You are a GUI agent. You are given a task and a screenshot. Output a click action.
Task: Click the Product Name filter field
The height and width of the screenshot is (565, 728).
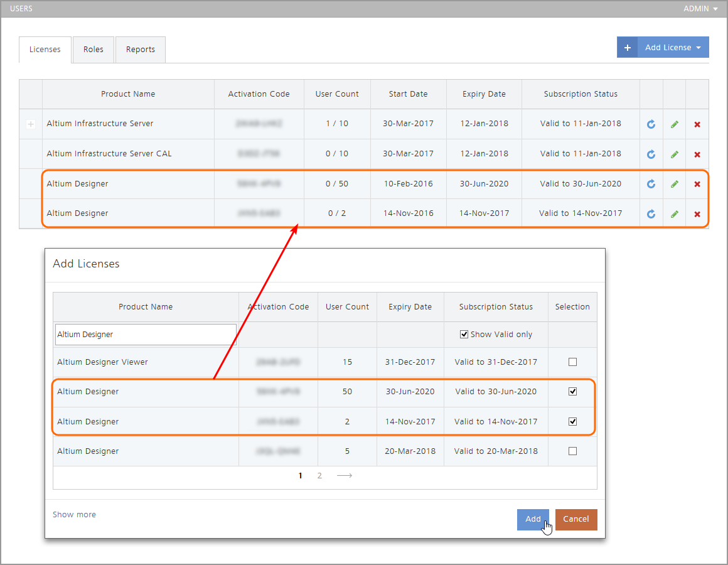(146, 335)
